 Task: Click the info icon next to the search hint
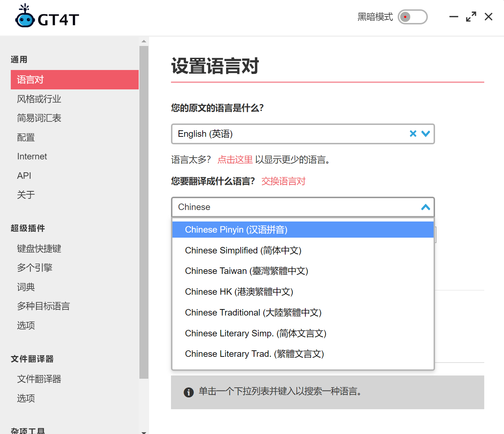tap(189, 392)
